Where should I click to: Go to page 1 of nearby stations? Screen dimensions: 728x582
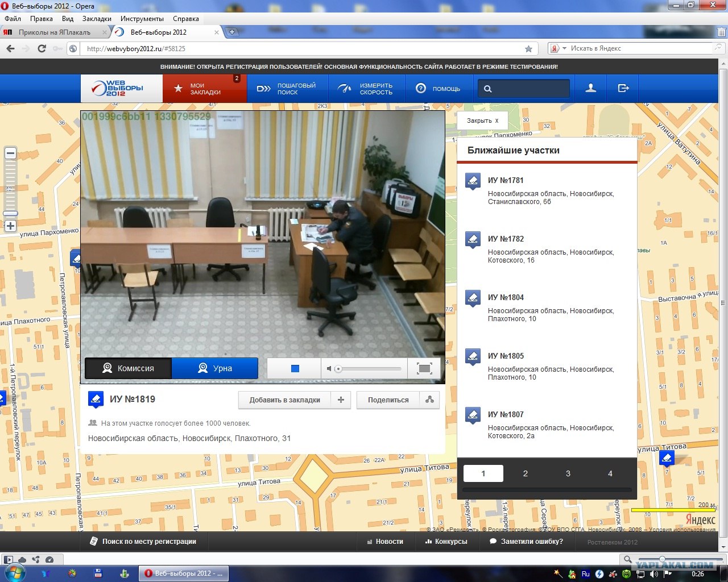(x=483, y=473)
